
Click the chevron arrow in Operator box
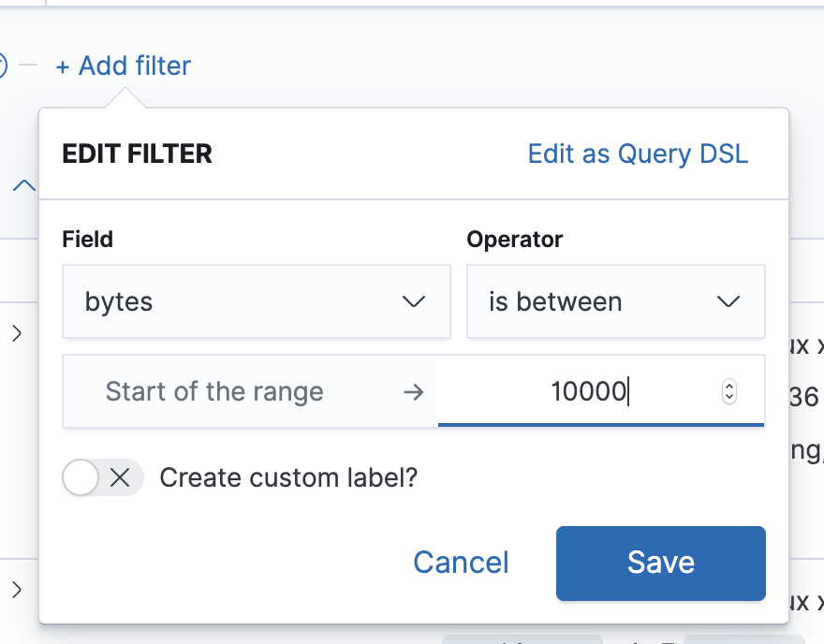(728, 301)
